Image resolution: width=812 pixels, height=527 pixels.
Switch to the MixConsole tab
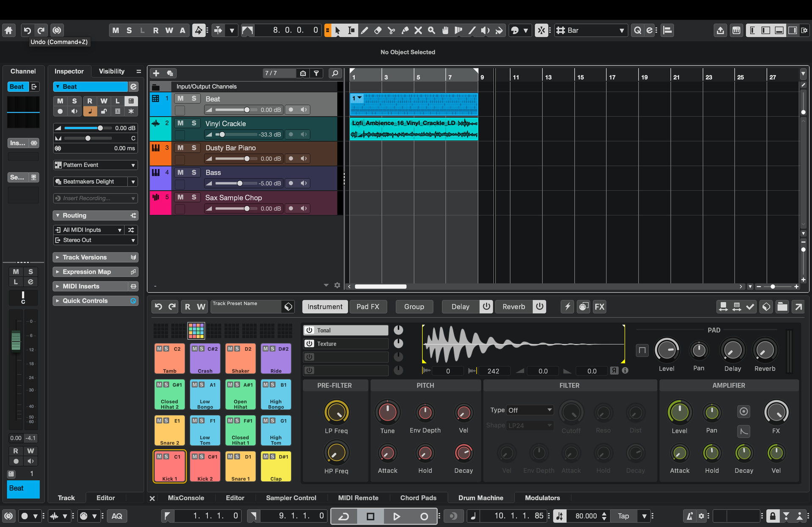(x=186, y=498)
